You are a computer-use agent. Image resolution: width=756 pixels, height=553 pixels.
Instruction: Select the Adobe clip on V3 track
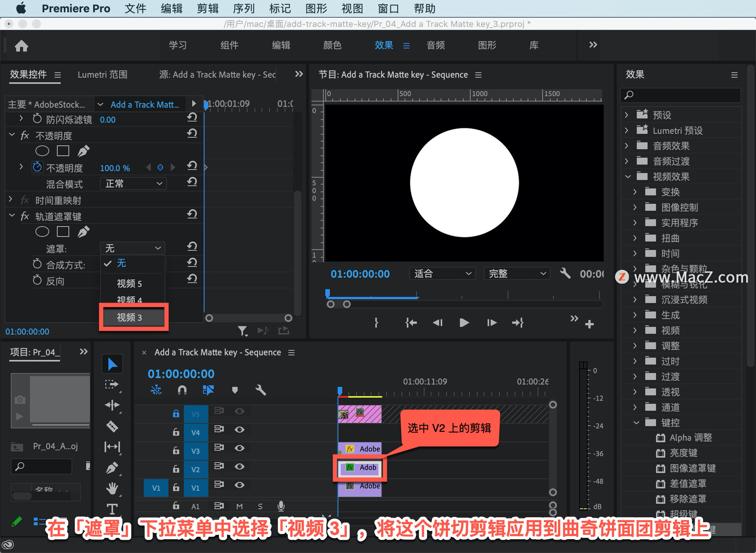[x=360, y=449]
